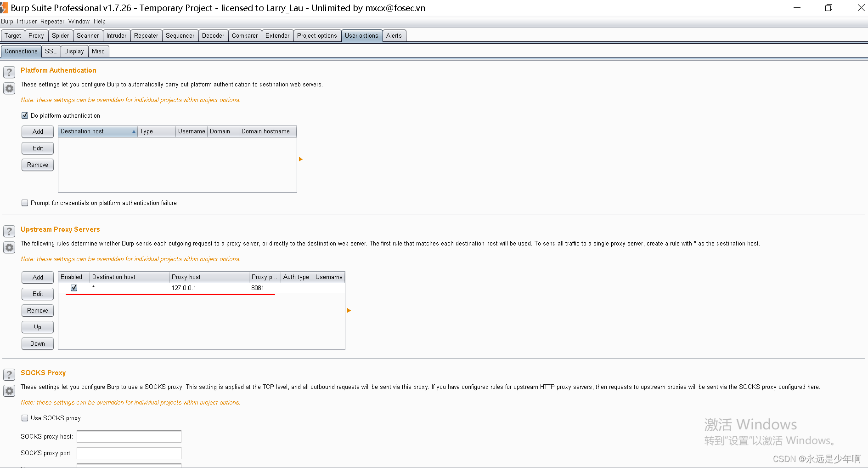This screenshot has height=468, width=868.
Task: Click Username header in upstream proxy table
Action: (329, 277)
